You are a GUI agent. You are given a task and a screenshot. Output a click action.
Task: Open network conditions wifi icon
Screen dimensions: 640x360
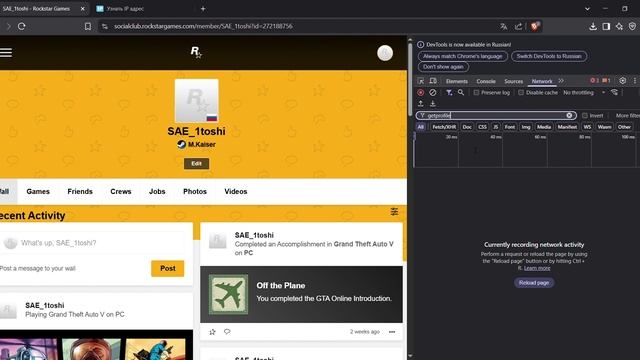tap(614, 93)
